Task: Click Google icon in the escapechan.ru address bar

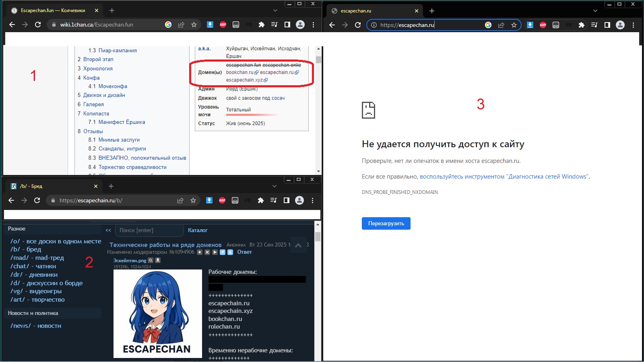Action: pos(488,25)
